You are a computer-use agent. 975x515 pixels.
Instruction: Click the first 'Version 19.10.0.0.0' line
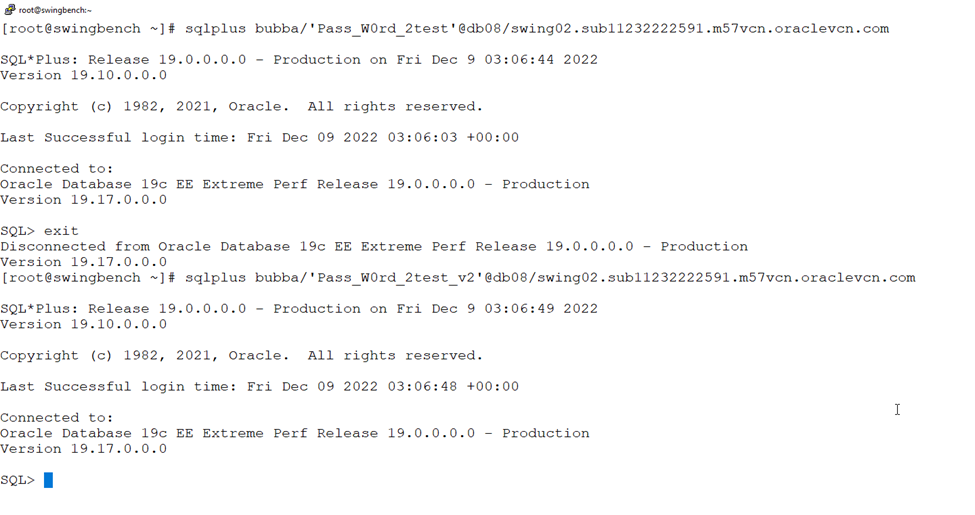(x=83, y=75)
